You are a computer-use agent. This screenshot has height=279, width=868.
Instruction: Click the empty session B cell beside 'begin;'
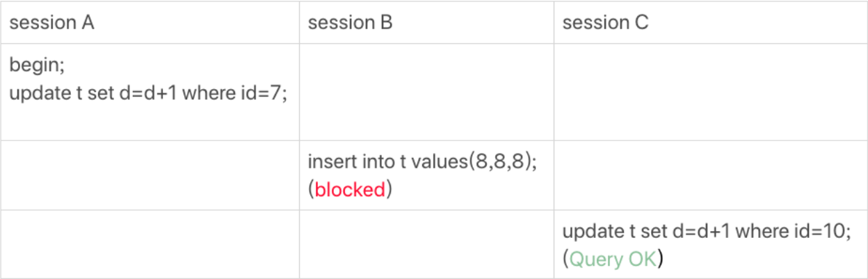tap(426, 92)
